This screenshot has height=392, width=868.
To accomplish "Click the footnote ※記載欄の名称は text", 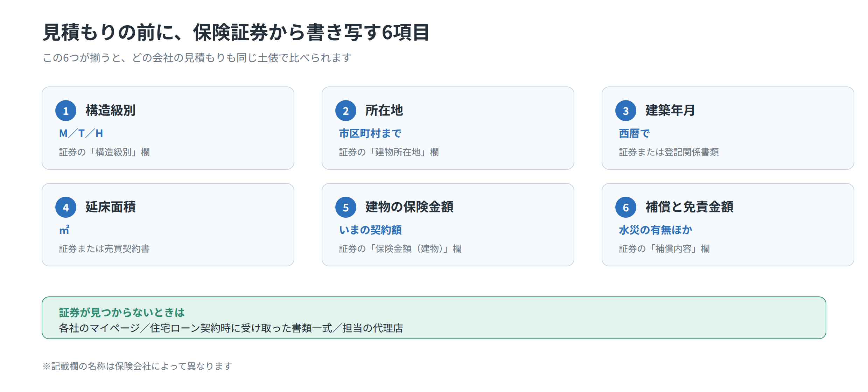I will coord(137,366).
